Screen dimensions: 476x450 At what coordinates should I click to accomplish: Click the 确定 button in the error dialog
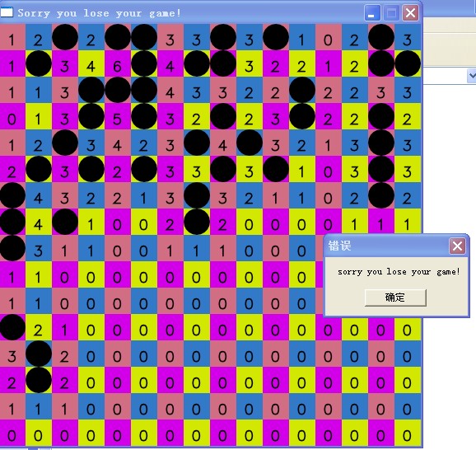[395, 298]
